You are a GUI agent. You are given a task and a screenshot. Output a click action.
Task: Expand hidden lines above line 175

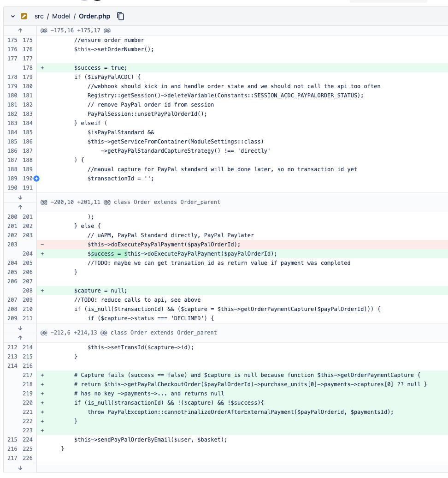[x=20, y=30]
